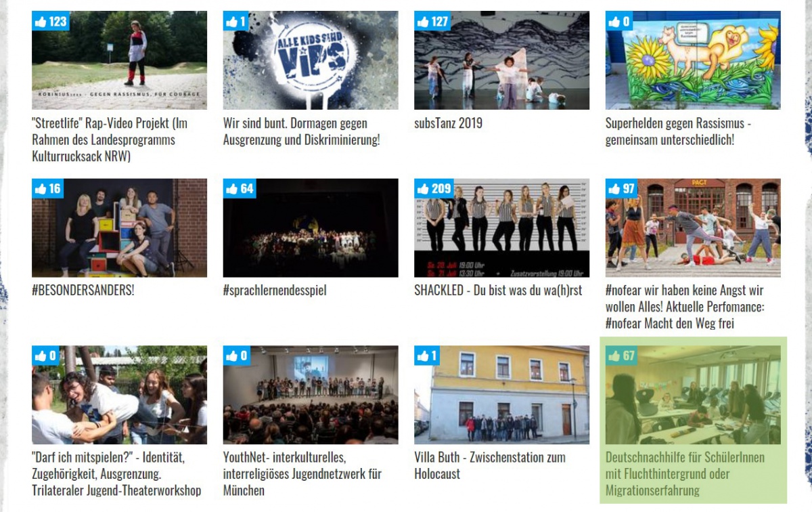Click the 67 likes badge on Deutschnachhilfe
812x512 pixels.
point(623,356)
